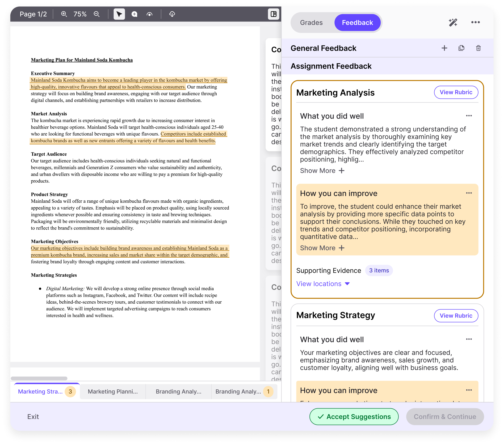Click the Accept Suggestions button
Screen dimensions: 504x445
coord(354,417)
